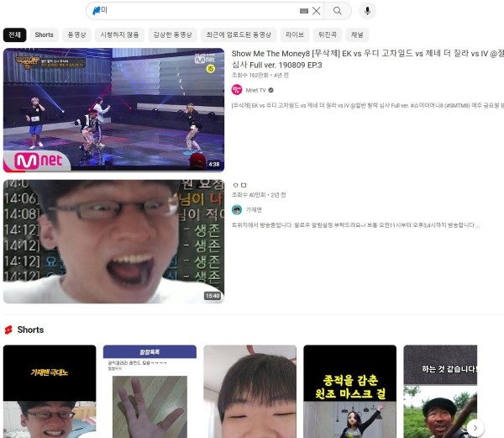This screenshot has width=504, height=438.
Task: Select the 감상한 동영상 filter chip
Action: (x=172, y=34)
